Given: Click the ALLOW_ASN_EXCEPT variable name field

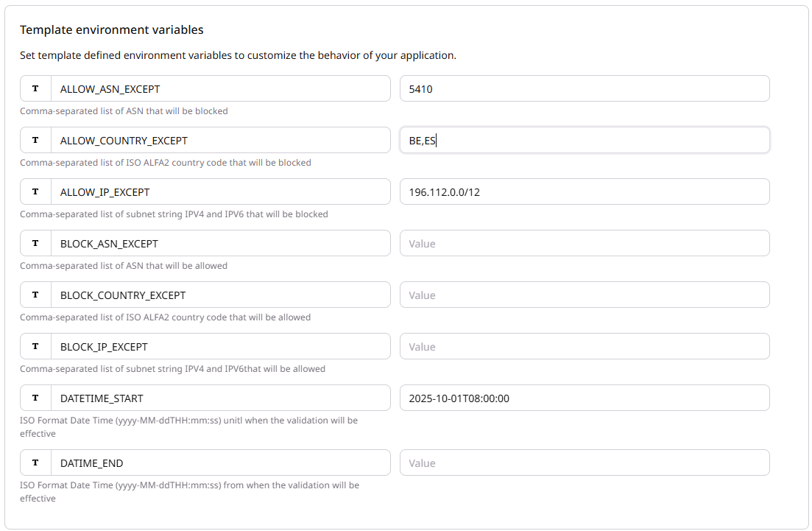Looking at the screenshot, I should tap(220, 88).
